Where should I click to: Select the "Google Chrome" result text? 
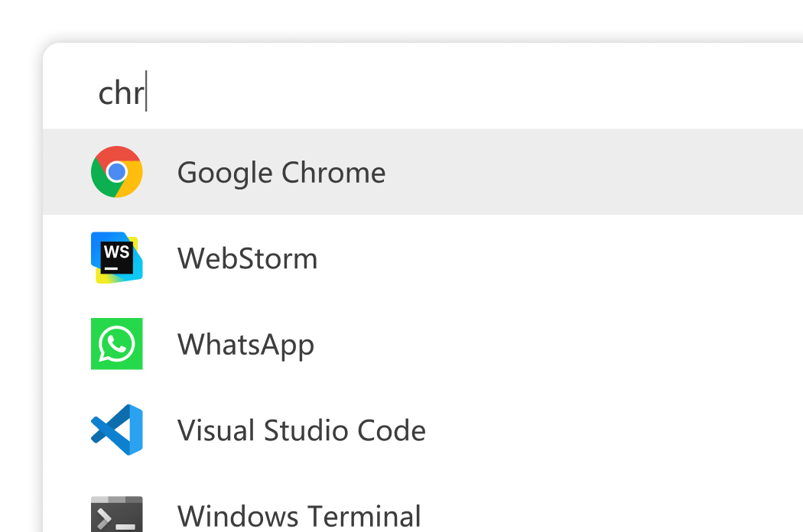(x=281, y=173)
